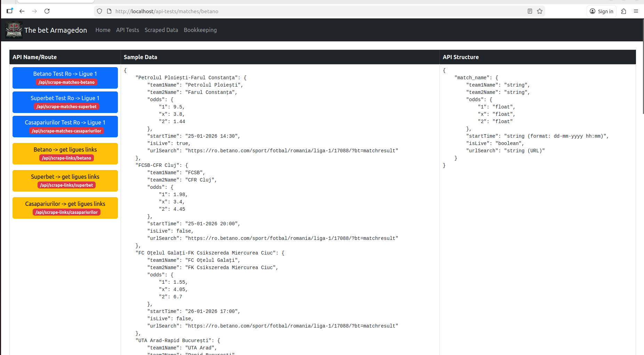Viewport: 644px width, 355px height.
Task: Run Casapariurilor Test Ro Ligue 1
Action: (x=65, y=126)
